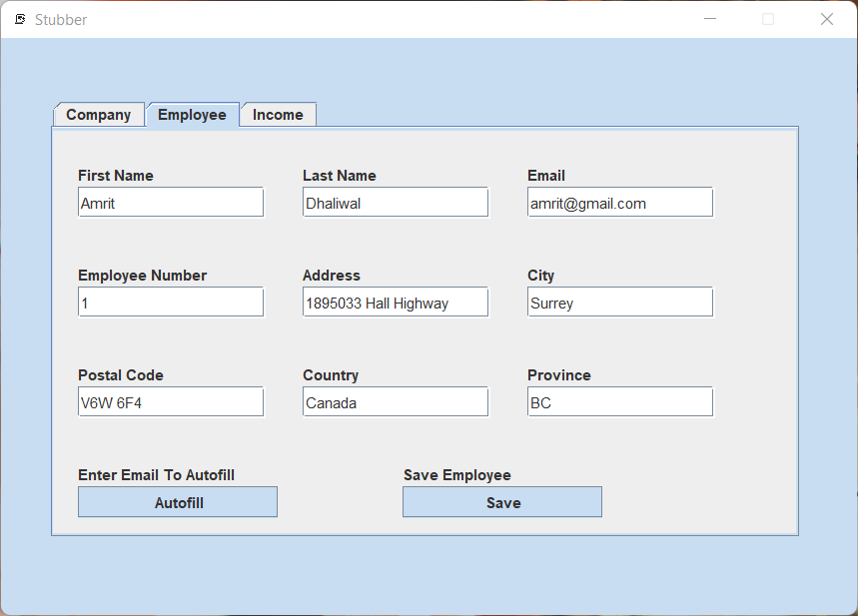Click the 'Email' label above the email field
The height and width of the screenshot is (616, 858).
(546, 176)
